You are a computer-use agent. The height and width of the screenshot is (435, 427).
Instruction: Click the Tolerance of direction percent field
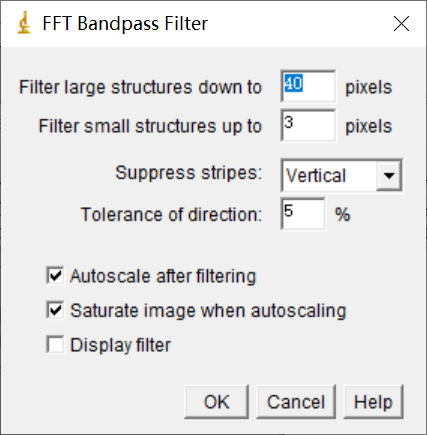(303, 214)
